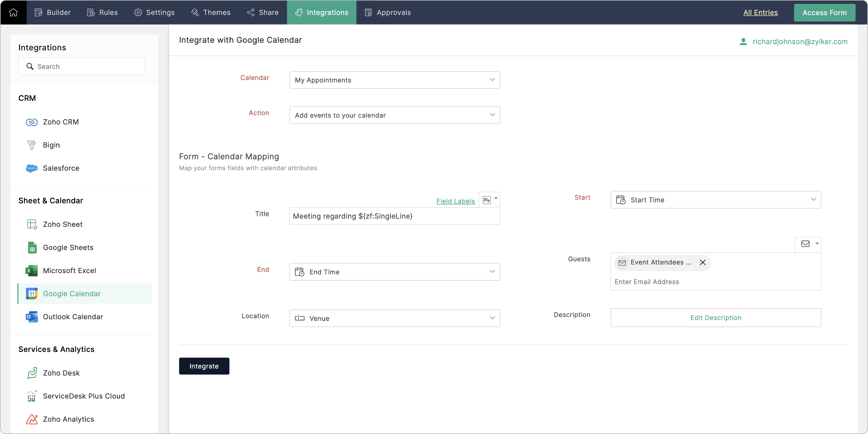Open the Approvals tab

coord(388,12)
